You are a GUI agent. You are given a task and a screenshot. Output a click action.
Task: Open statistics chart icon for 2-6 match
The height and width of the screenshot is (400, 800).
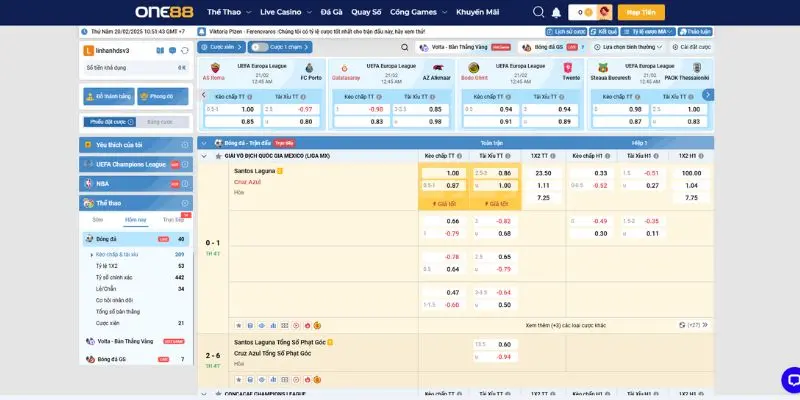point(273,380)
